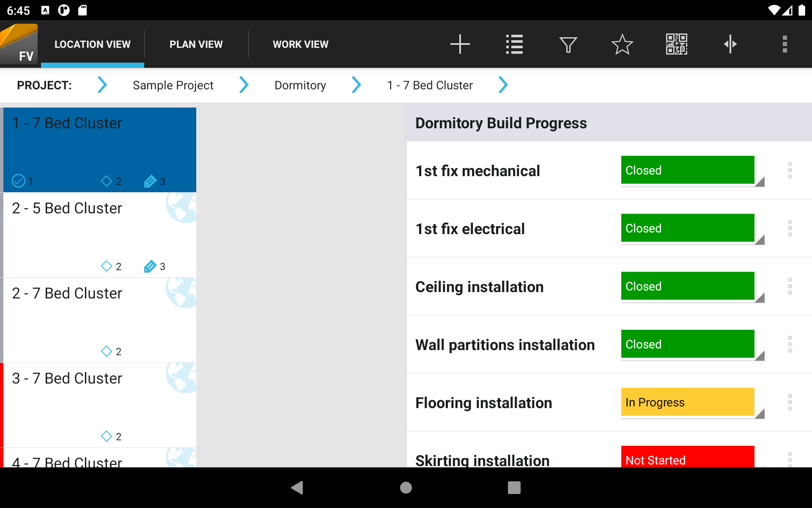The width and height of the screenshot is (812, 508).
Task: Tap the split panel resize icon
Action: (730, 44)
